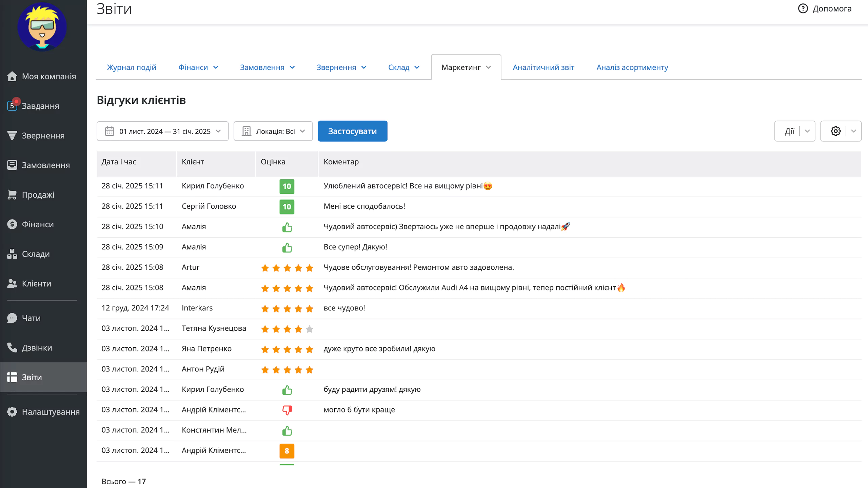Click comment 'дуже круто все зробили! дякую'
Image resolution: width=868 pixels, height=488 pixels.
379,349
